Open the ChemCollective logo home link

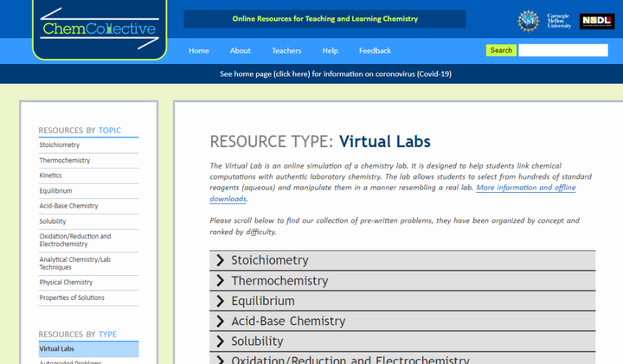coord(100,29)
